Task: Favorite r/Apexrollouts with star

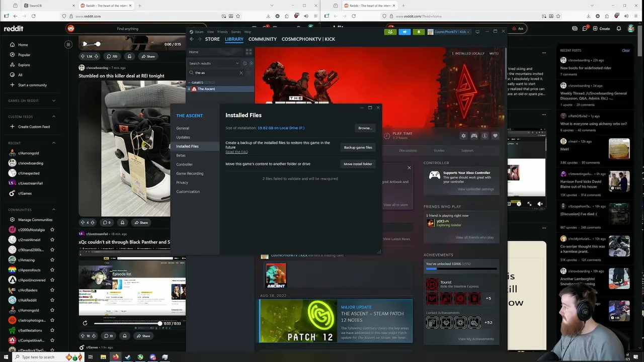Action: click(52, 270)
